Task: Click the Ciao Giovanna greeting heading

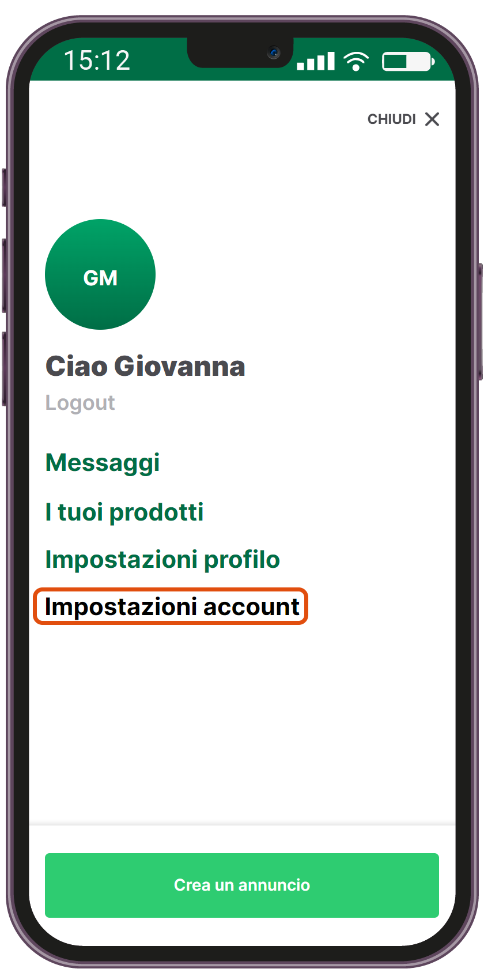Action: click(145, 367)
